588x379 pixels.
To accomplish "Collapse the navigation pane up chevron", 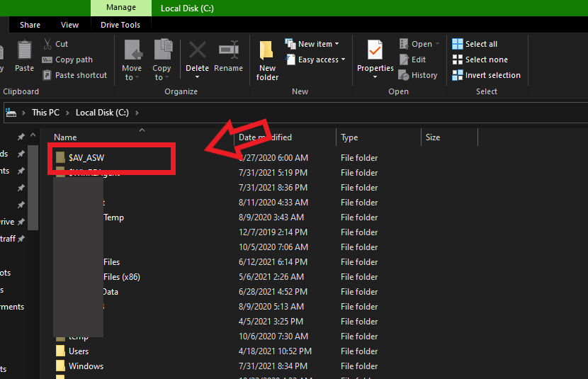I will 33,135.
